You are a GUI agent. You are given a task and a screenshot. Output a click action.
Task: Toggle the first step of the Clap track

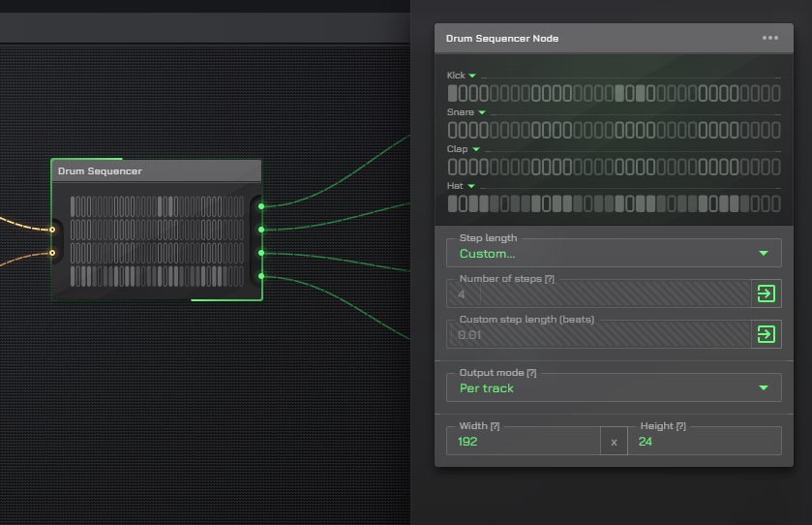point(452,167)
